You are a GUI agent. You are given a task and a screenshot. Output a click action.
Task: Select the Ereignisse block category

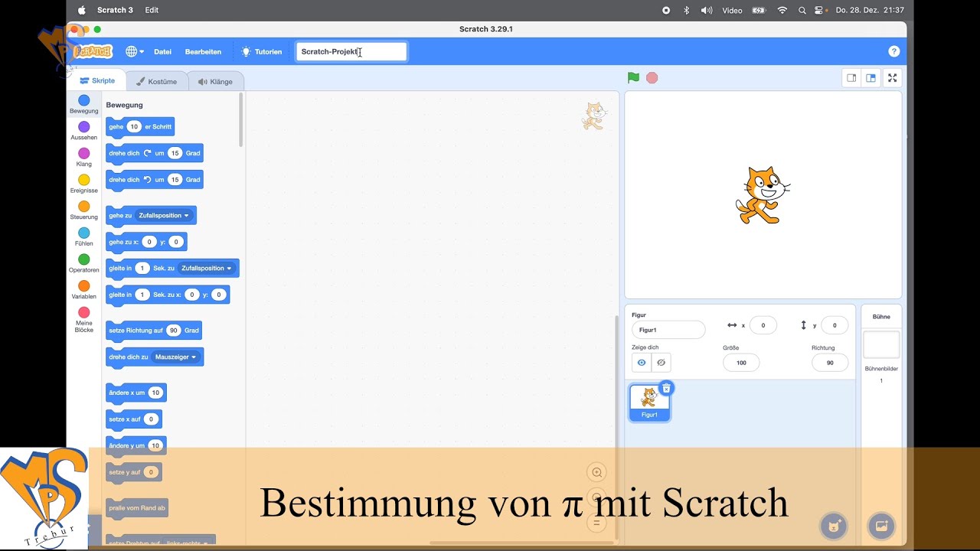pos(84,184)
